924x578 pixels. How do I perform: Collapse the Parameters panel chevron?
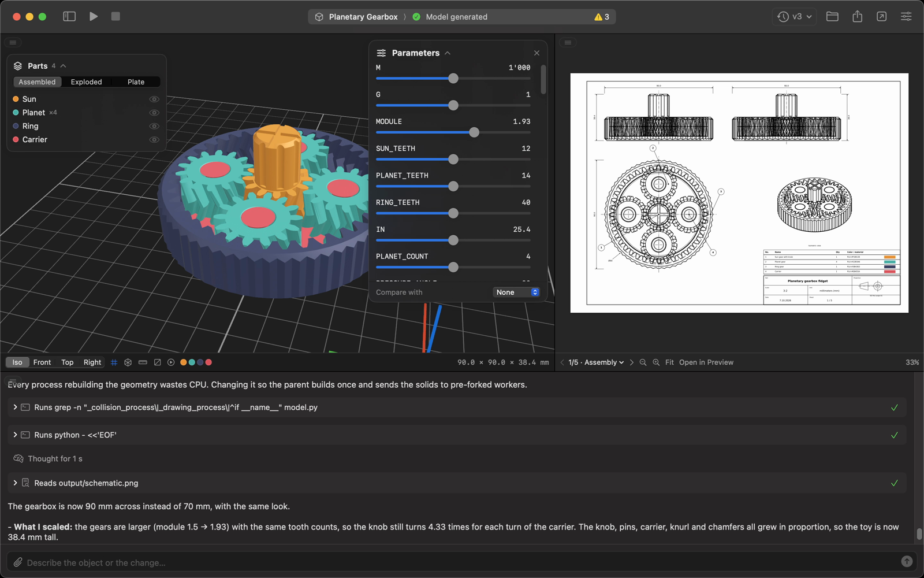pos(448,53)
